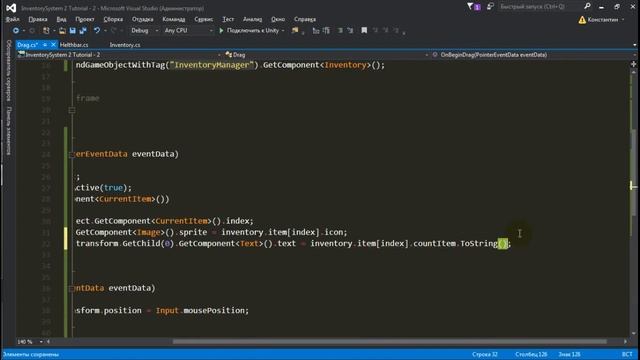640x360 pixels.
Task: Open the Файл menu
Action: pyautogui.click(x=12, y=19)
